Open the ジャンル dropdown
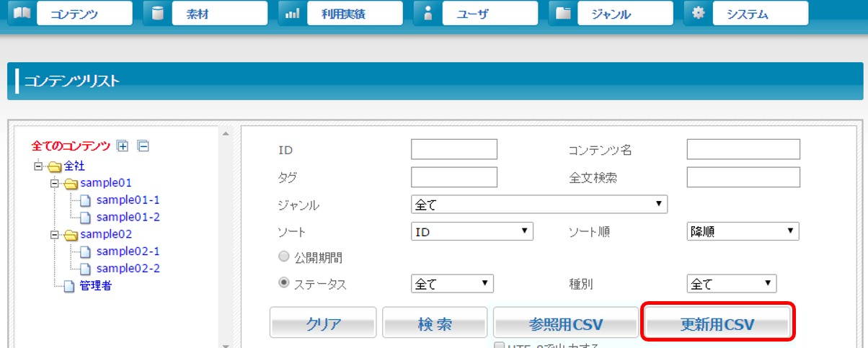868x348 pixels. 539,205
